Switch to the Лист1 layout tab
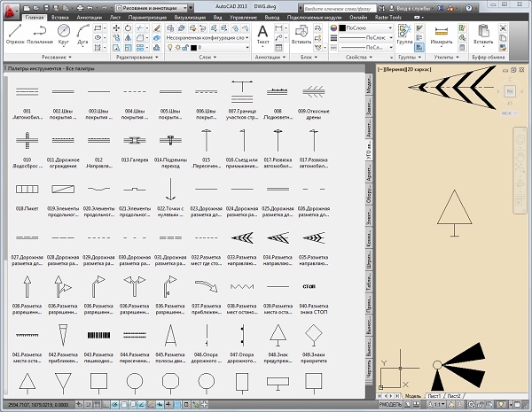Screen dimensions: 532x412 tap(434, 395)
